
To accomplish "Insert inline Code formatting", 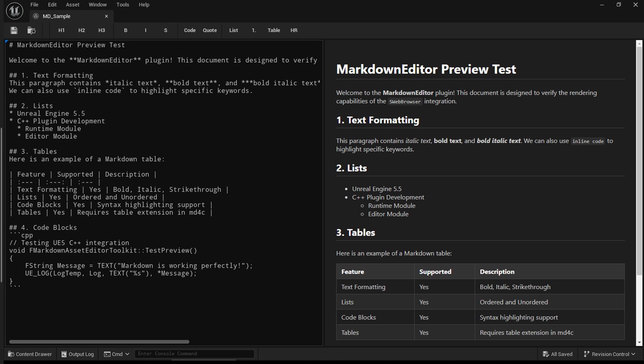I will click(190, 30).
